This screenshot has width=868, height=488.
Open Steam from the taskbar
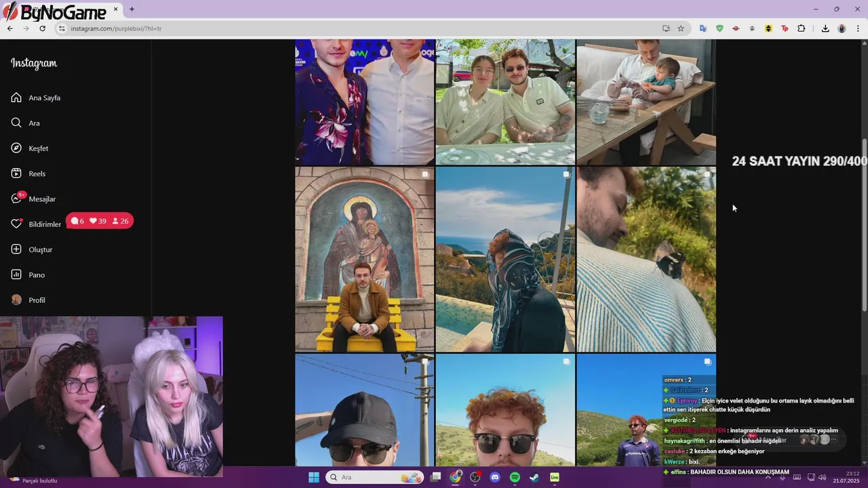coord(534,477)
